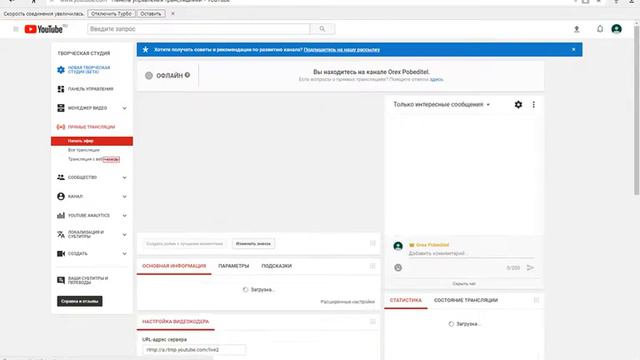Click the Отключить Турбо button

[x=111, y=13]
